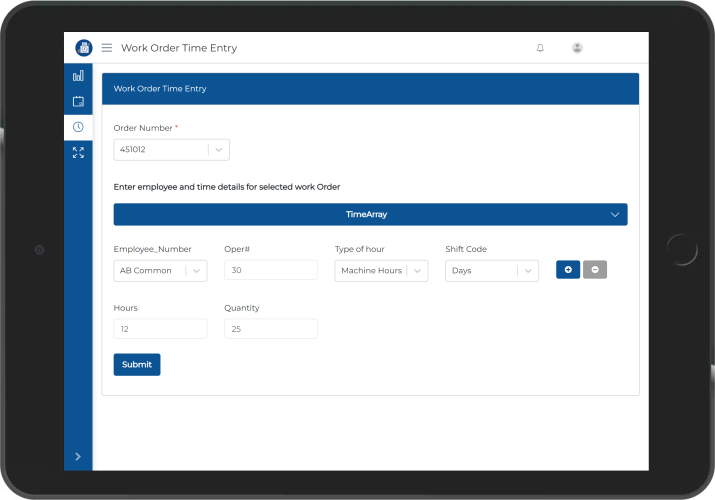Click 'Enter employee and time details' text
715x500 pixels.
pyautogui.click(x=227, y=187)
